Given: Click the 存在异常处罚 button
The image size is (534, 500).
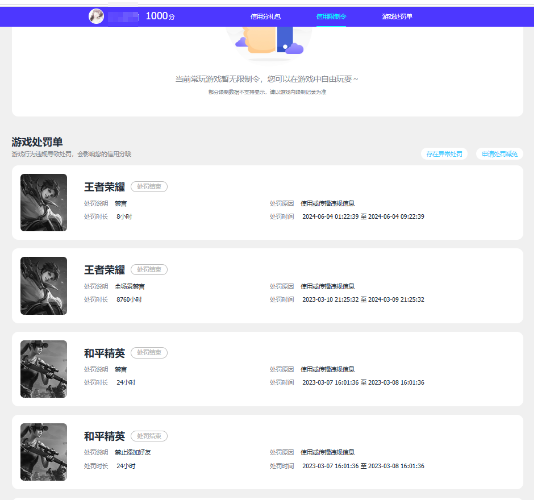Looking at the screenshot, I should 444,154.
